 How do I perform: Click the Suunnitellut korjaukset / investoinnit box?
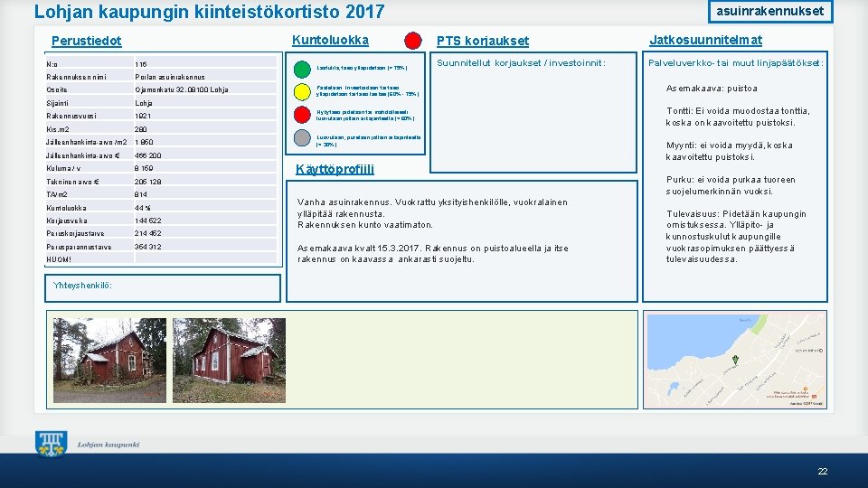pyautogui.click(x=533, y=112)
